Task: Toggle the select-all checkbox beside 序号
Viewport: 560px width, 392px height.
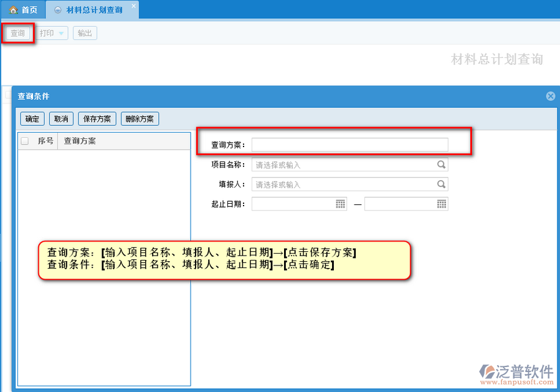Action: [x=25, y=141]
